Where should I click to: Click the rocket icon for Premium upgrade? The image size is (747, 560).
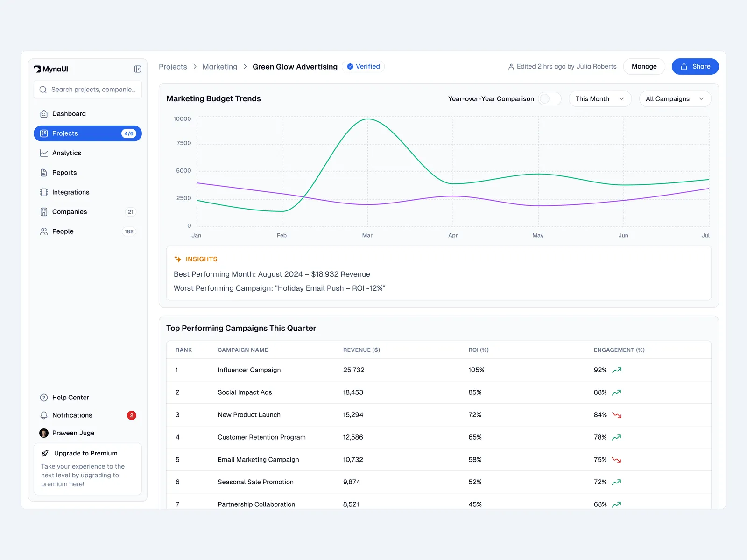45,453
